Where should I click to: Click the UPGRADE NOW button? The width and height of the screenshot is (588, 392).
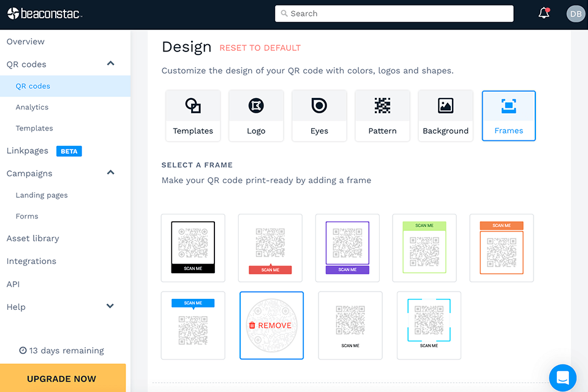pos(63,378)
